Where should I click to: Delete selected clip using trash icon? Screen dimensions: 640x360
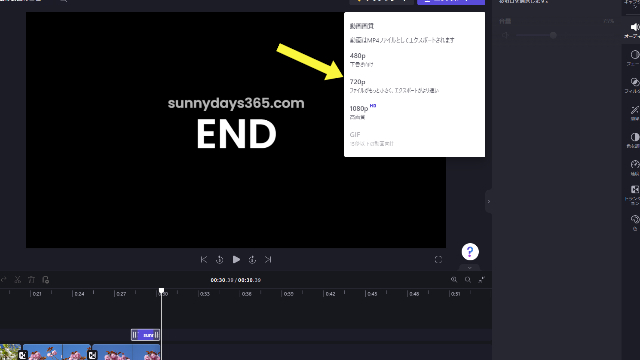coord(31,280)
